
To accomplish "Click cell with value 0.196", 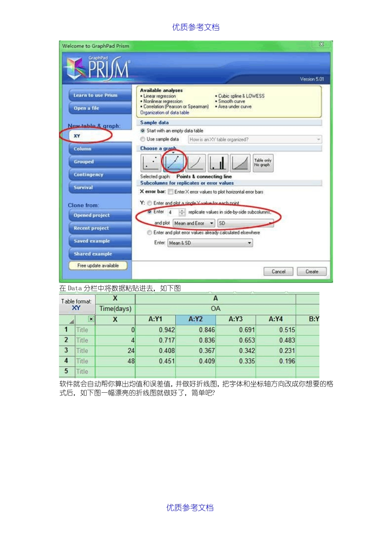I will (276, 361).
